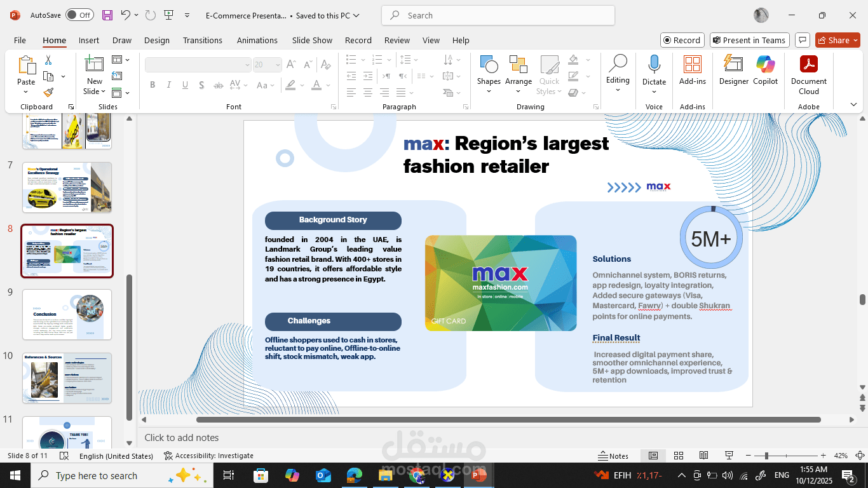This screenshot has width=868, height=488.
Task: Click Present in Teams button
Action: [749, 40]
